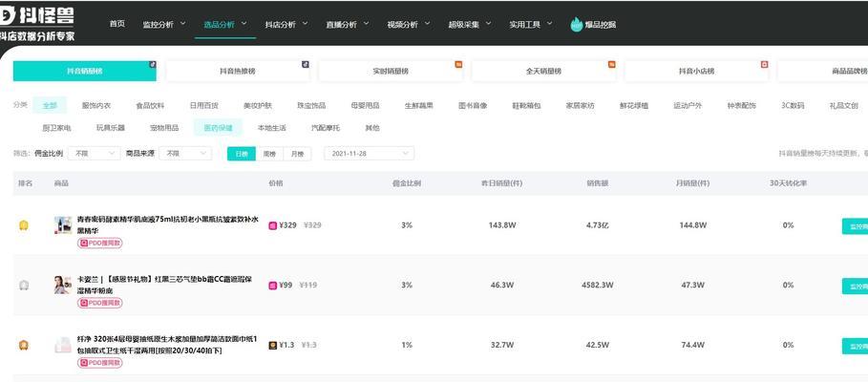Click the 抖怪兽 logo in header
868x382 pixels.
point(37,23)
